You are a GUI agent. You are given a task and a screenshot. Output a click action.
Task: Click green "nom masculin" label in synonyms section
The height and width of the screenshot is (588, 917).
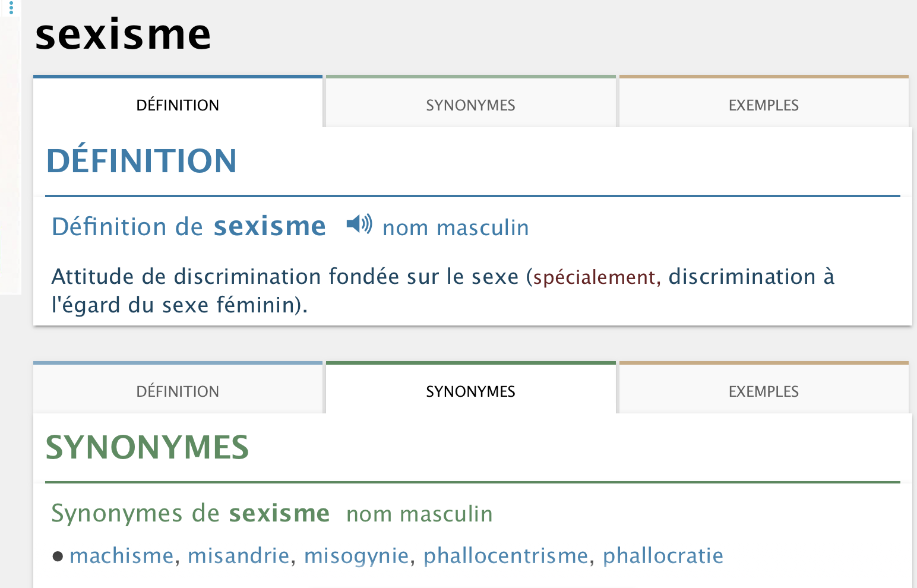[419, 514]
